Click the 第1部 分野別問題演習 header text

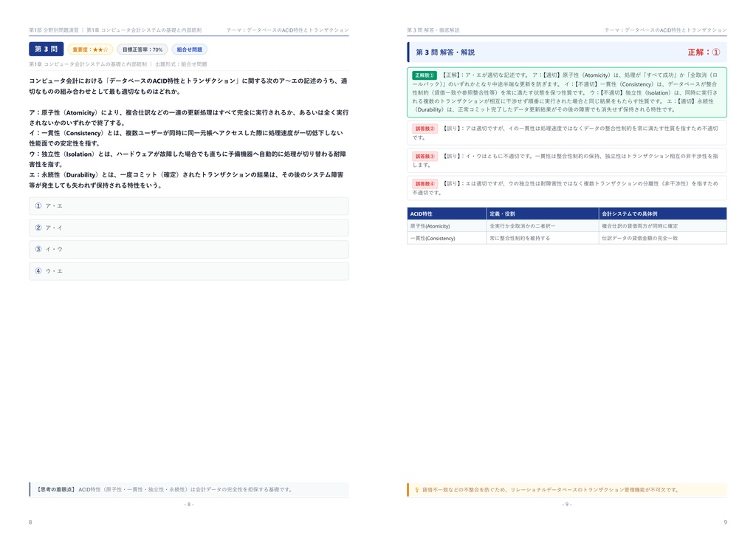tap(53, 30)
